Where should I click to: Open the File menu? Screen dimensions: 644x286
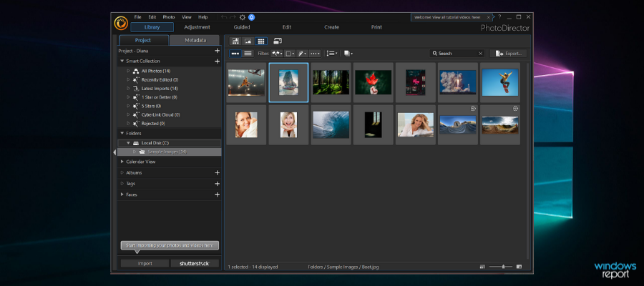tap(138, 17)
